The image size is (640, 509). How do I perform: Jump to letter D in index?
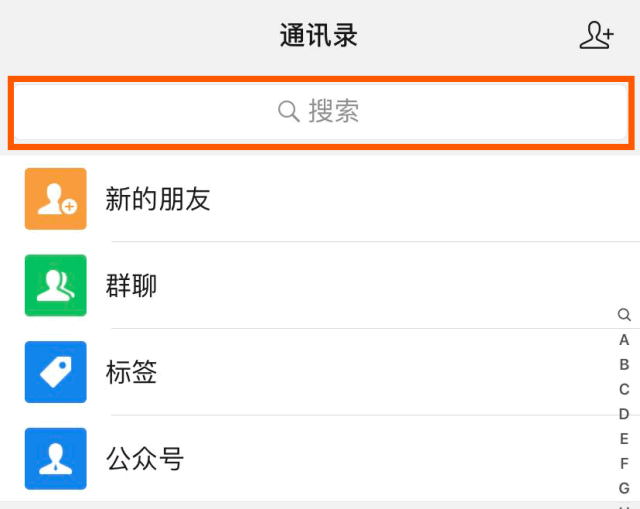point(624,414)
